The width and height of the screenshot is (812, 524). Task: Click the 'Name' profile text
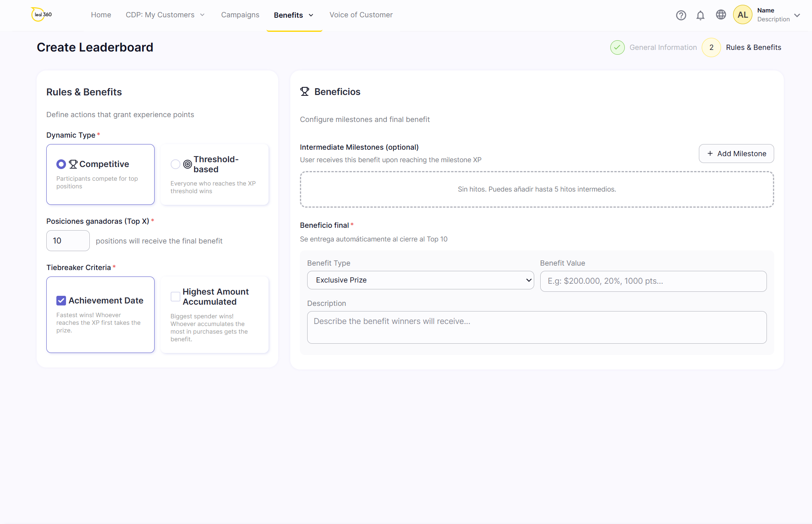tap(765, 10)
